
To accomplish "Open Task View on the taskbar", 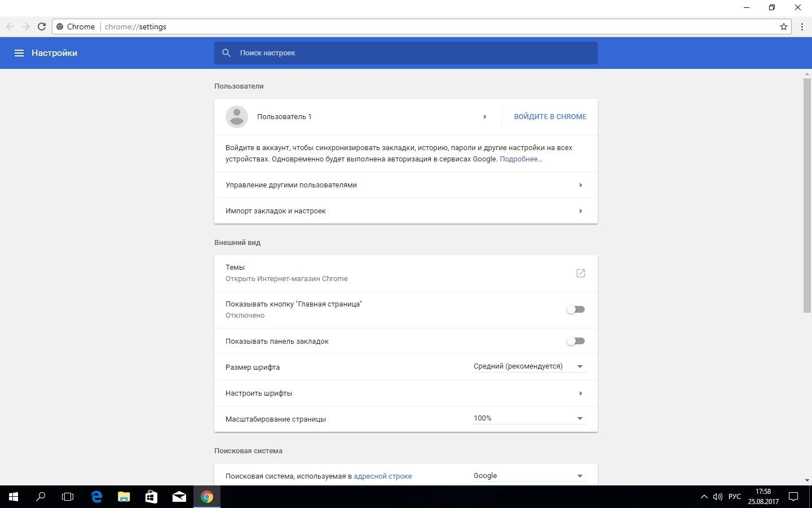I will click(68, 497).
